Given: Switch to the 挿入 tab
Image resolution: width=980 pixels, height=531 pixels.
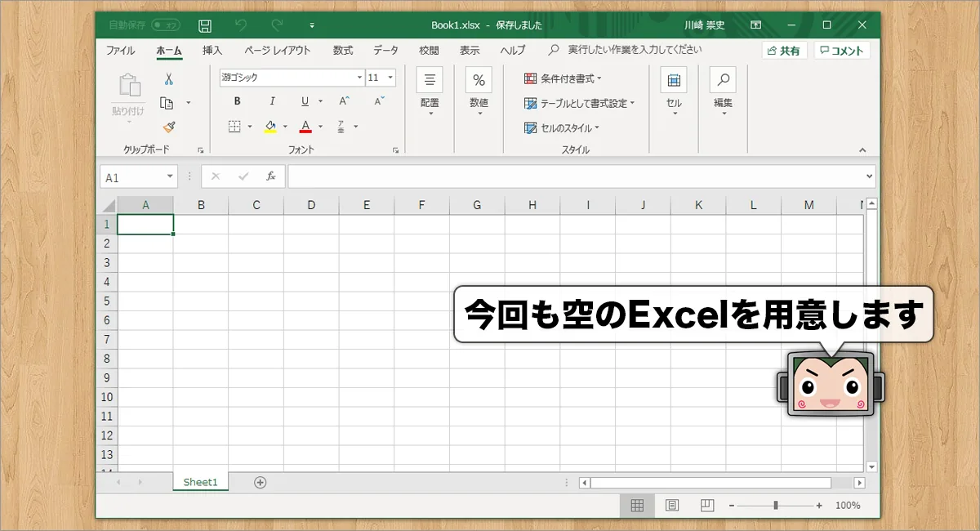Looking at the screenshot, I should tap(212, 51).
